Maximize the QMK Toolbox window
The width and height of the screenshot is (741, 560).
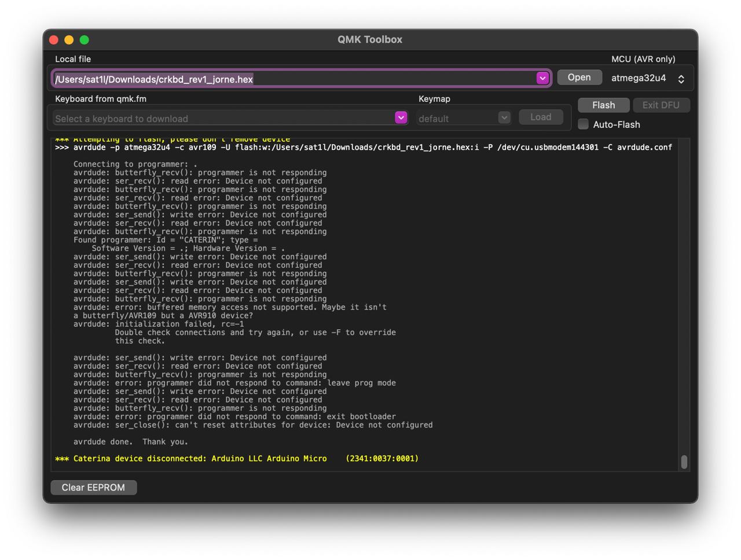[85, 40]
